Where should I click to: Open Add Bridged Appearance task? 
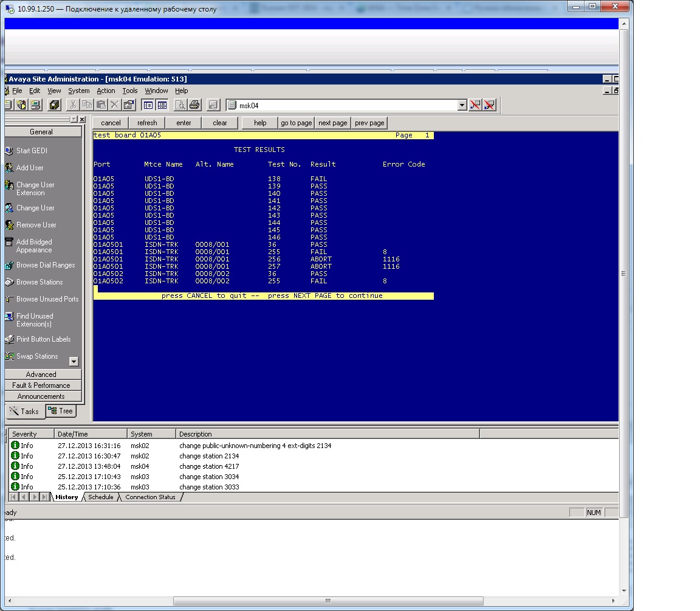(x=33, y=246)
